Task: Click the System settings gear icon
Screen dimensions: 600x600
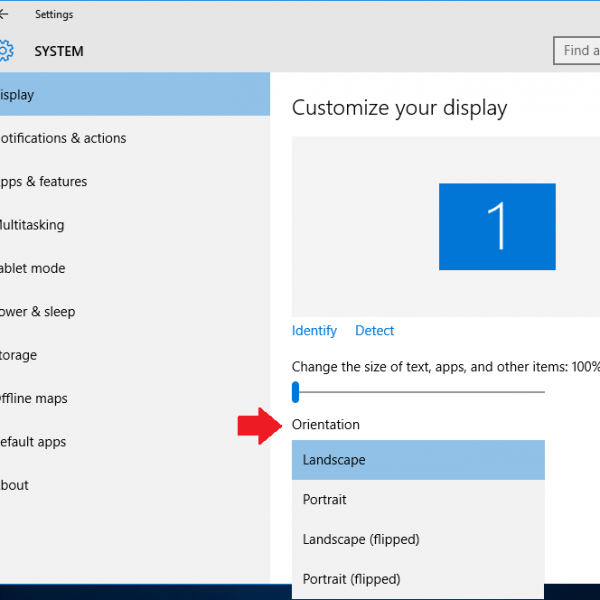Action: point(6,51)
